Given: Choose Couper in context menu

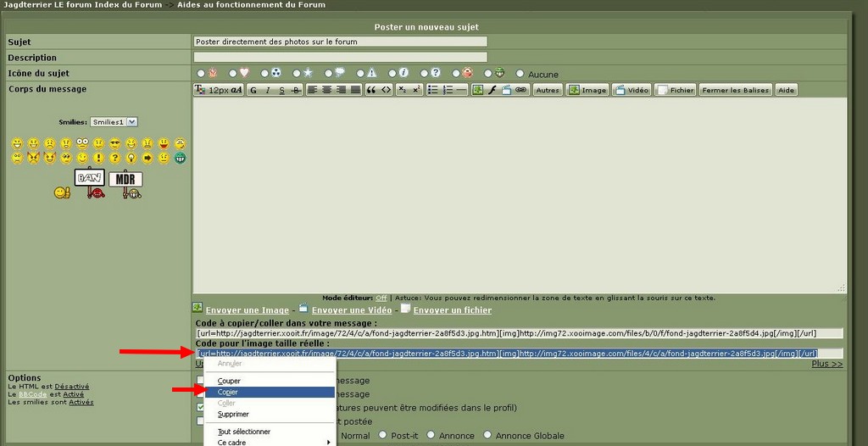Looking at the screenshot, I should point(270,381).
